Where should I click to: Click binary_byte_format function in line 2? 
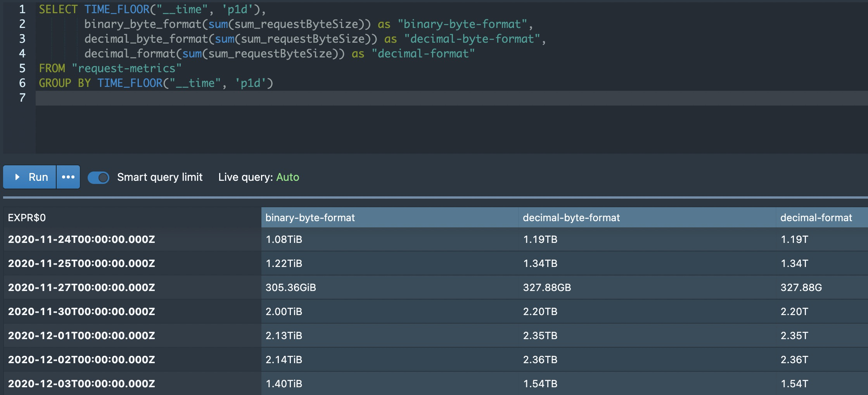point(143,24)
